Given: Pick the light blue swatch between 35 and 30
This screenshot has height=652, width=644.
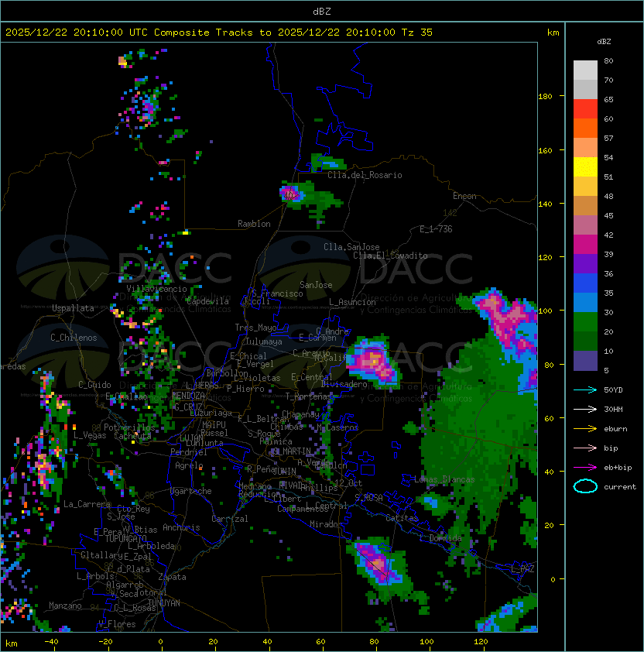Looking at the screenshot, I should pos(585,302).
